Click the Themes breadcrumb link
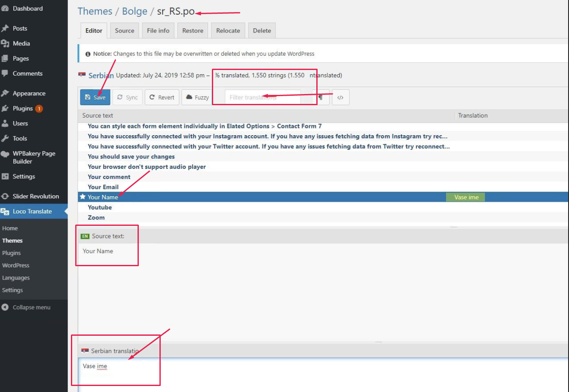The image size is (569, 392). [95, 11]
